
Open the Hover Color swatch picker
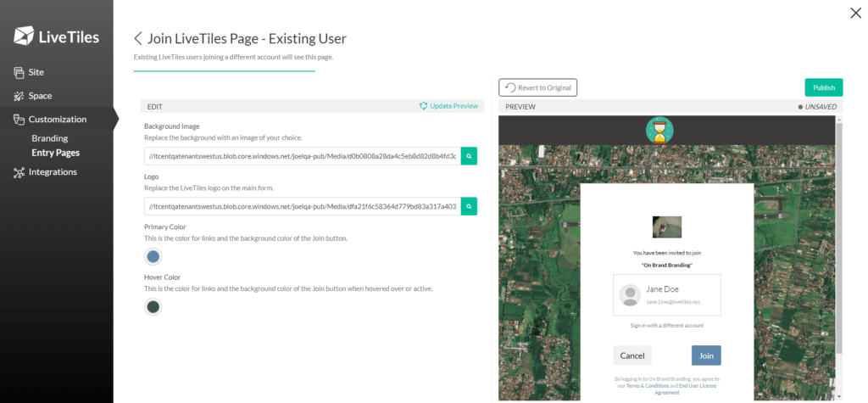click(153, 306)
